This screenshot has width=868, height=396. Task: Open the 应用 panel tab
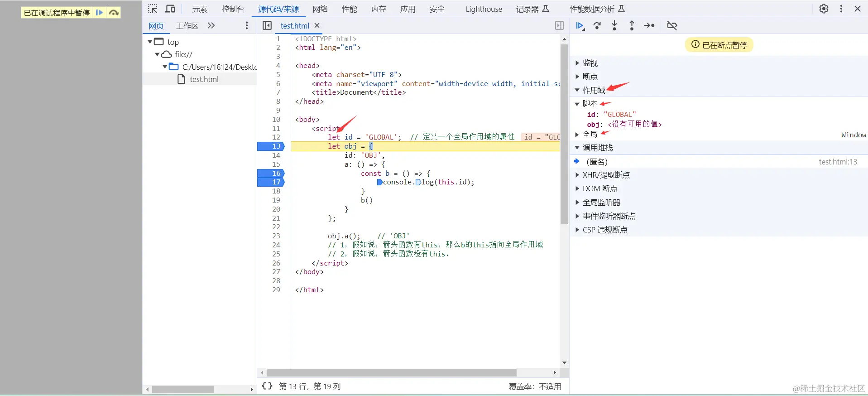click(408, 9)
